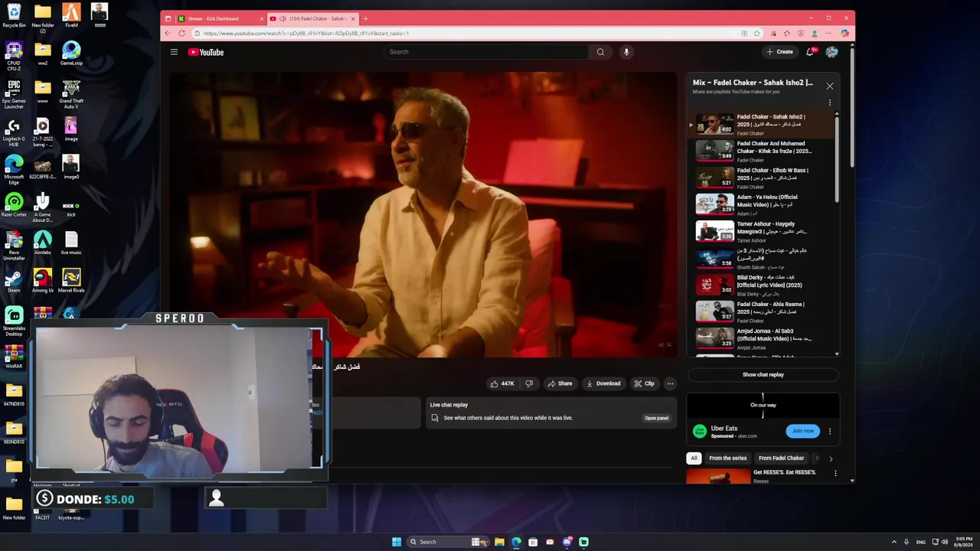Open the Mix playlist options three-dot menu

pos(829,103)
